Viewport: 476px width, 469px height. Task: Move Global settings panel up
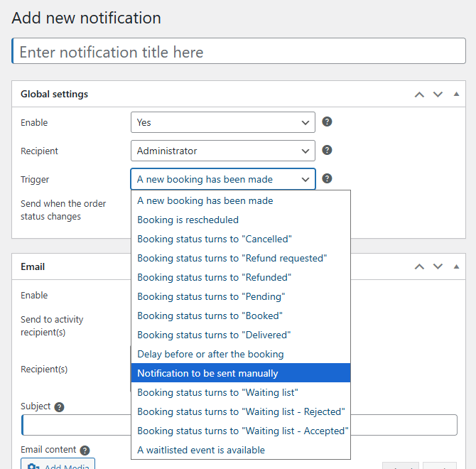click(420, 95)
